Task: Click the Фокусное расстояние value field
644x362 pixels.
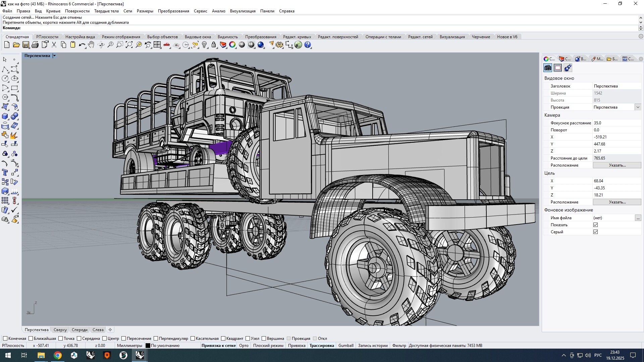Action: [x=616, y=123]
